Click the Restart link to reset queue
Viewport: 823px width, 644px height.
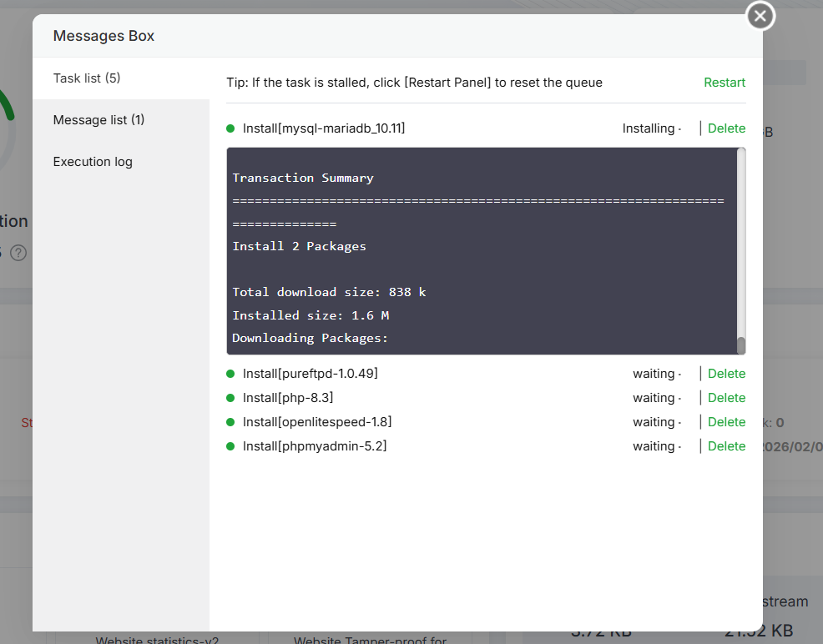click(x=725, y=83)
